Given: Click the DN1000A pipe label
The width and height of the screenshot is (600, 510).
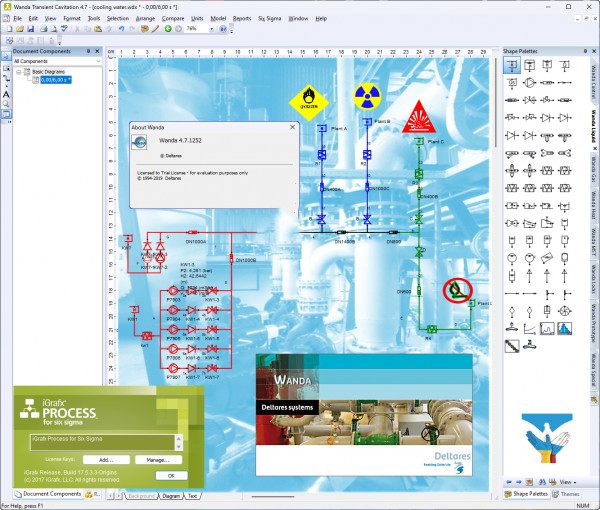Looking at the screenshot, I should 196,241.
